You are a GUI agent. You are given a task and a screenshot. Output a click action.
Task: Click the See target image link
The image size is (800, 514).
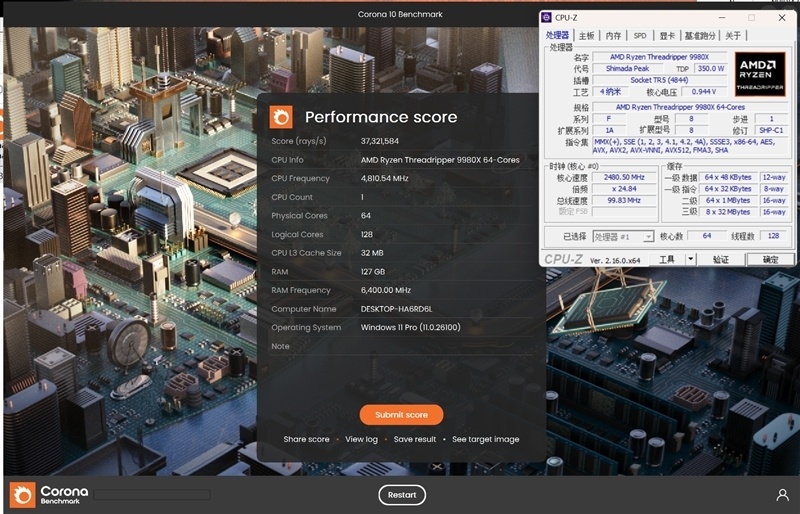(x=485, y=439)
